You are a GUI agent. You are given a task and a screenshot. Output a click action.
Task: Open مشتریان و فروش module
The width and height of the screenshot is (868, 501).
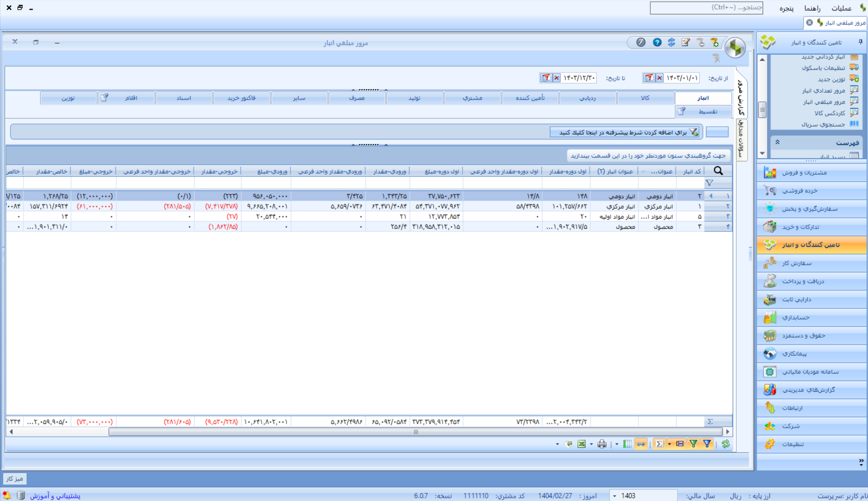[812, 172]
